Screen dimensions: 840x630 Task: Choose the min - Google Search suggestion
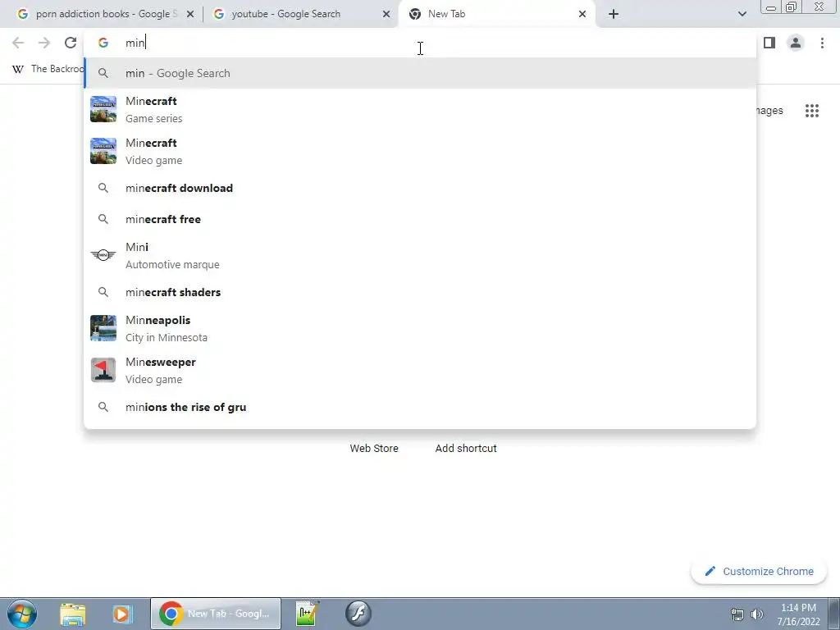pyautogui.click(x=420, y=73)
